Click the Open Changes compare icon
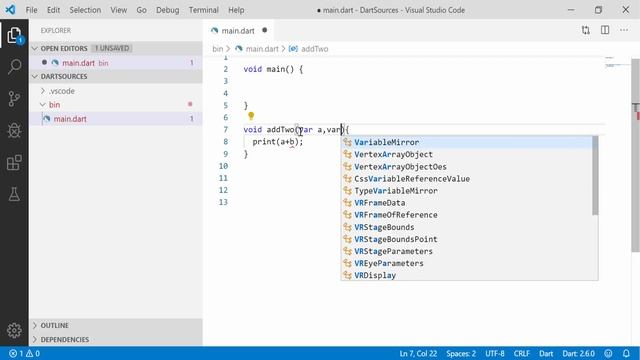Image resolution: width=640 pixels, height=360 pixels. tap(586, 30)
